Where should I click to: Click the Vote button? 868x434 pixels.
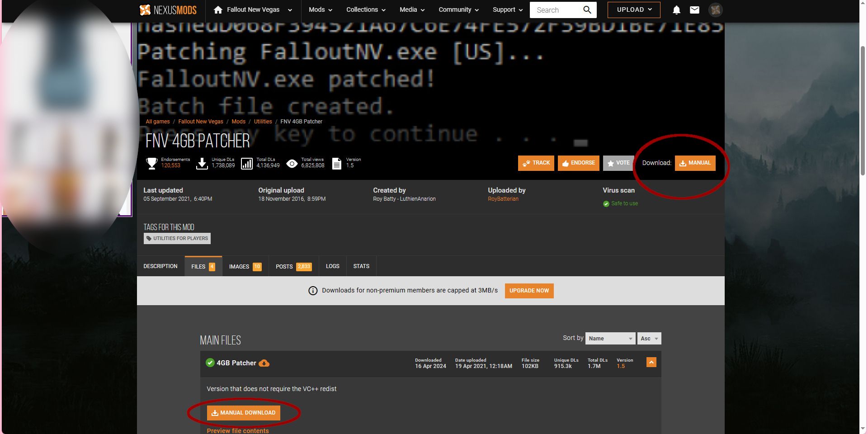618,163
